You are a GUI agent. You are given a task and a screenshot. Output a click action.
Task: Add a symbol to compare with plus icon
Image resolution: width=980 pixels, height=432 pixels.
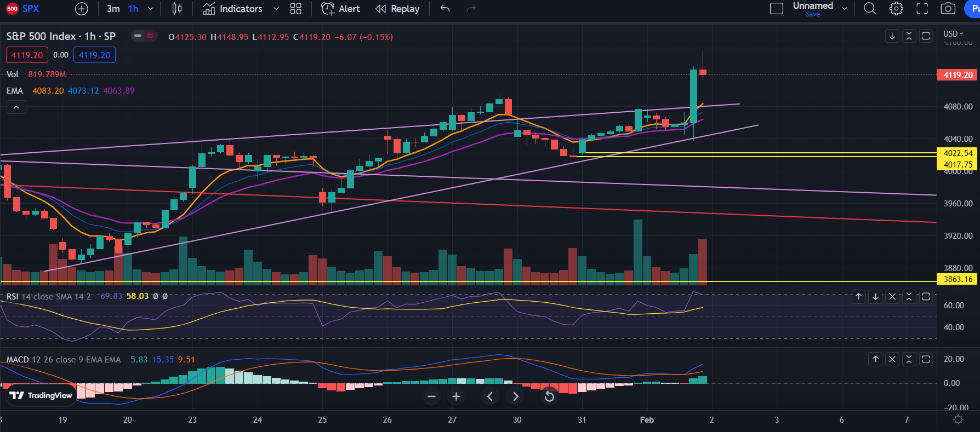tap(81, 9)
